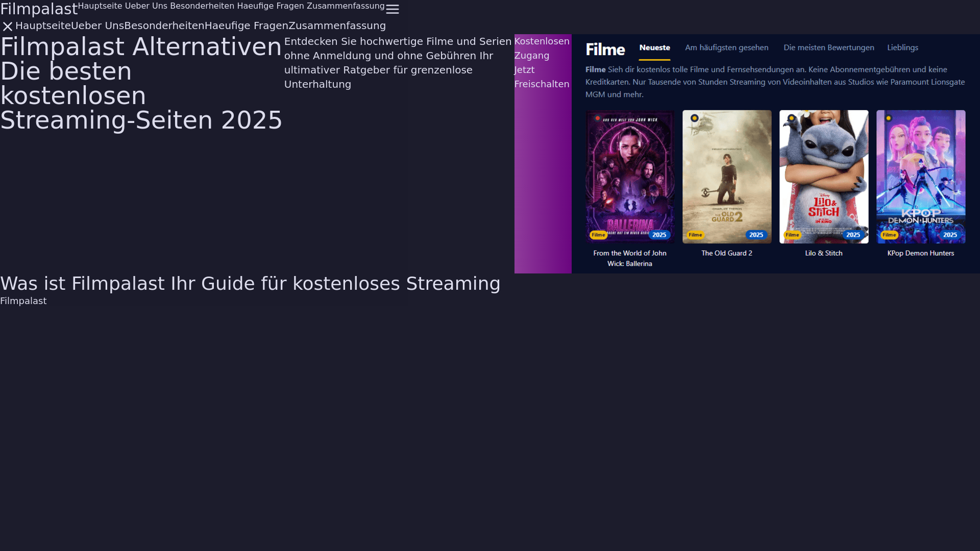
Task: Open Haeufige Fragen in the top navigation
Action: [x=271, y=6]
